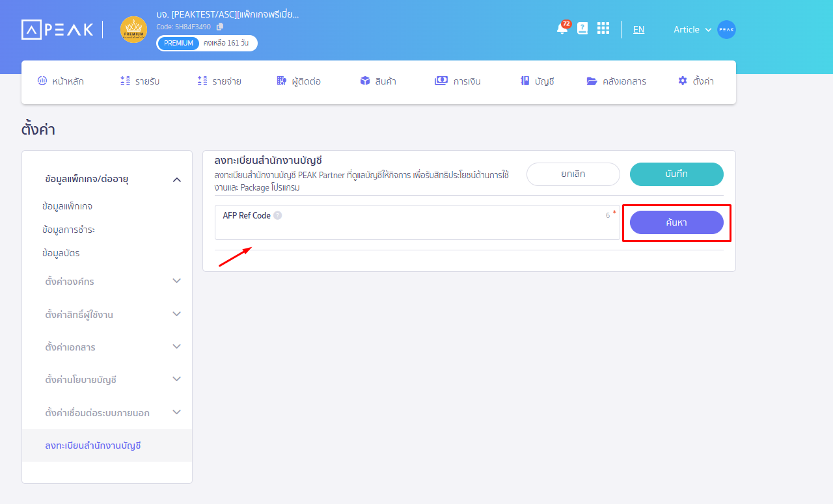The image size is (833, 504).
Task: Click the ผู้ติดต่อ contacts icon
Action: point(280,80)
